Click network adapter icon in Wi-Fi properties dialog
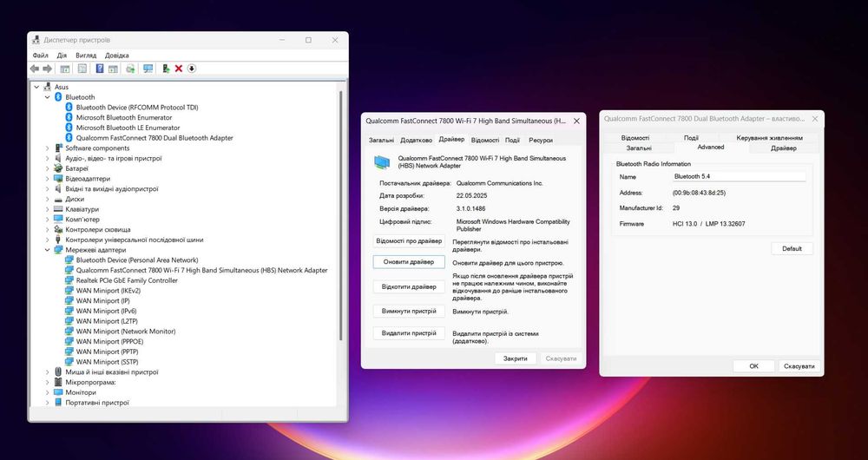 click(x=382, y=161)
